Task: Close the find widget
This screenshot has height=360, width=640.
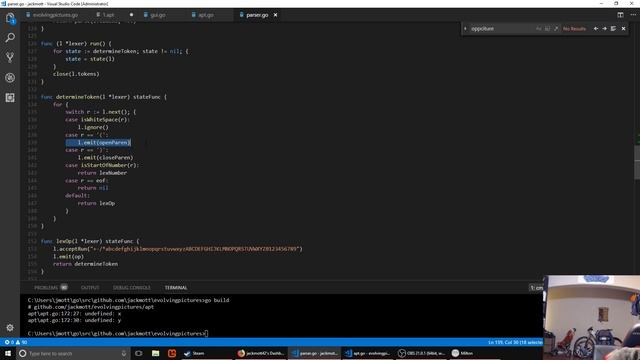Action: pyautogui.click(x=623, y=29)
